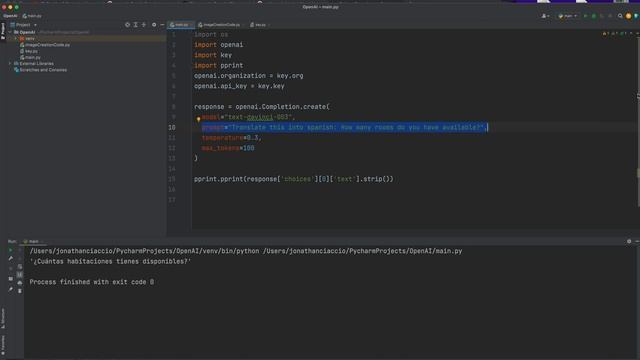Screen dimensions: 640x360
Task: Click up-arrow icon in Run console toolbar
Action: [x=20, y=250]
